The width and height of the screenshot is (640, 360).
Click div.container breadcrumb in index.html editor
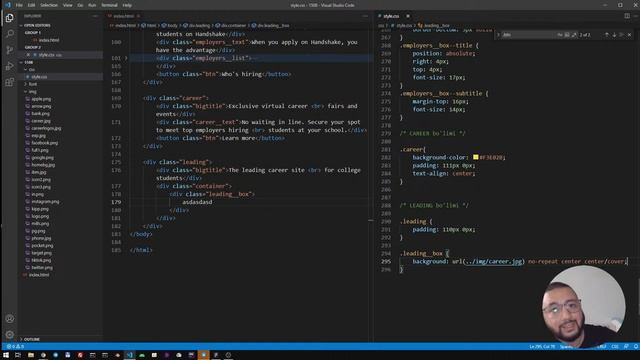pyautogui.click(x=231, y=25)
